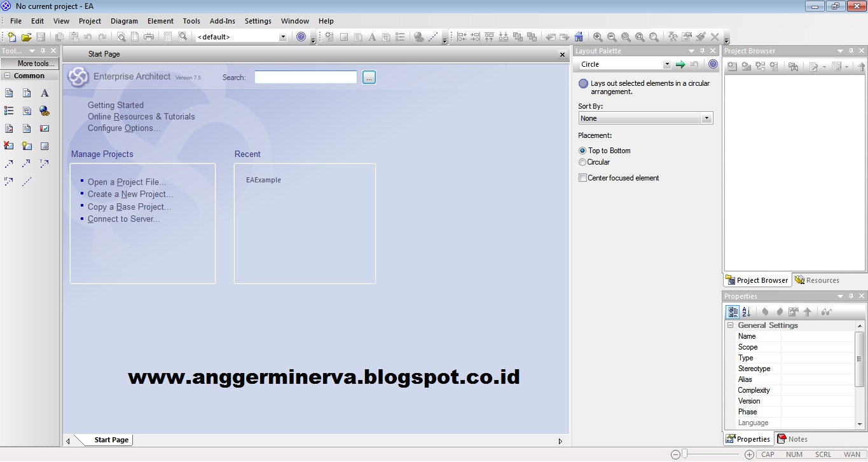
Task: Open the Circle layout style dropdown
Action: 666,64
